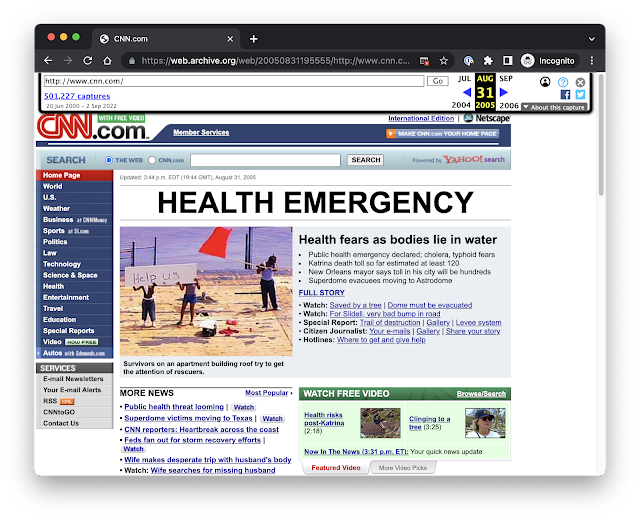This screenshot has width=640, height=521.
Task: Open Clinging to a tree video thumbnail
Action: (485, 423)
